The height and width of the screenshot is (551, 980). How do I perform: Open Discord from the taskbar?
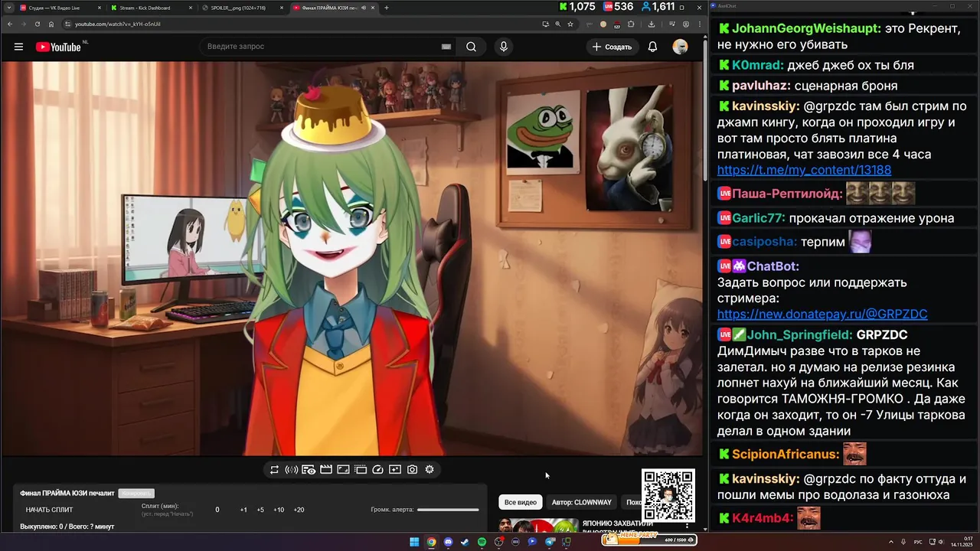click(x=448, y=542)
